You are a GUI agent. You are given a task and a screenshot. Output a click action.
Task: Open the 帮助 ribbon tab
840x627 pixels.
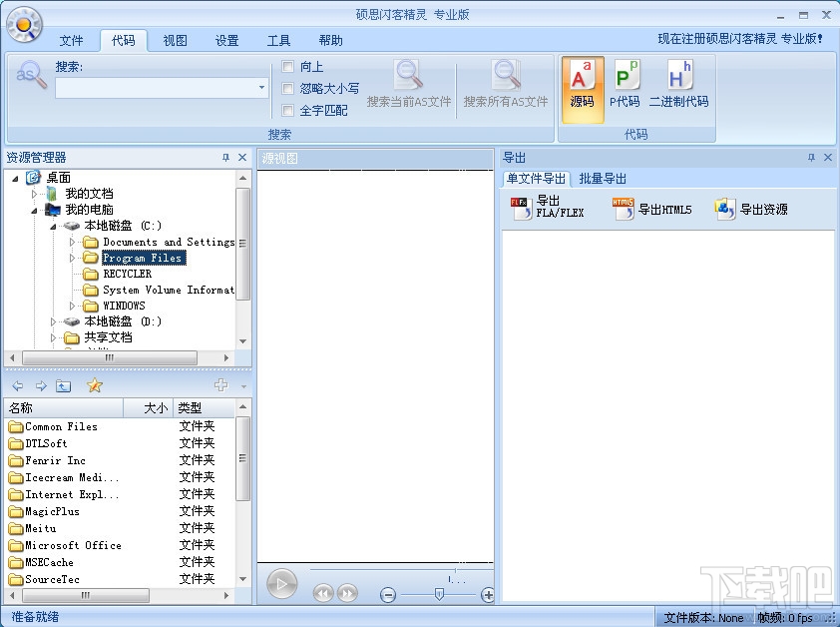pyautogui.click(x=330, y=40)
